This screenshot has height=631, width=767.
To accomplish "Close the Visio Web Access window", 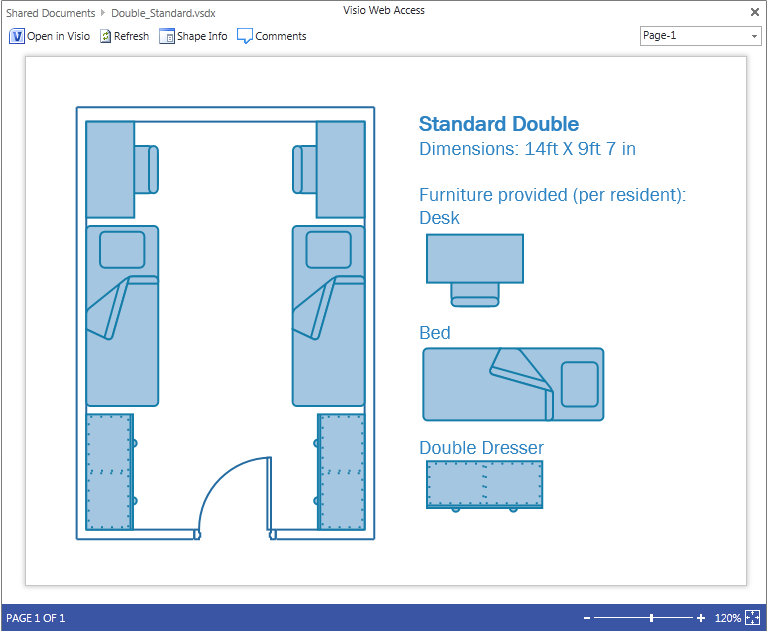I will coord(755,12).
